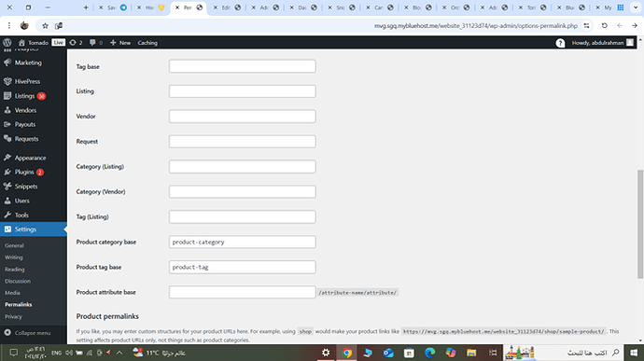Open Chrome from the Windows taskbar
The height and width of the screenshot is (361, 644).
pos(346,353)
